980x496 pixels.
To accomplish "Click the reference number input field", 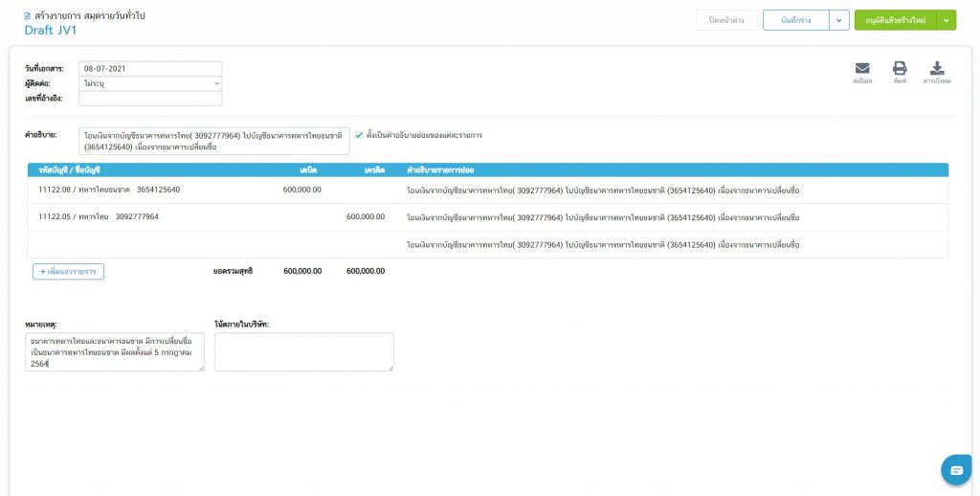I will click(x=150, y=98).
